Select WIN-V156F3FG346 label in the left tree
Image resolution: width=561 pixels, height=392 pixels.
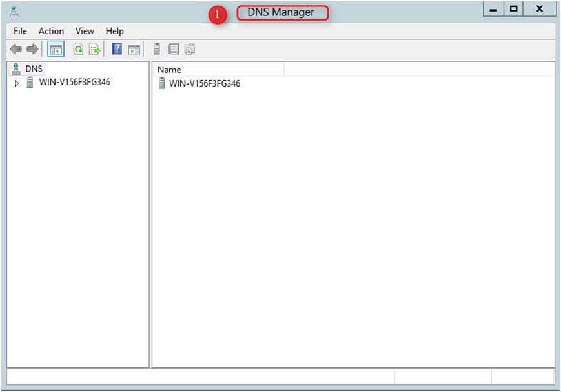pyautogui.click(x=74, y=82)
